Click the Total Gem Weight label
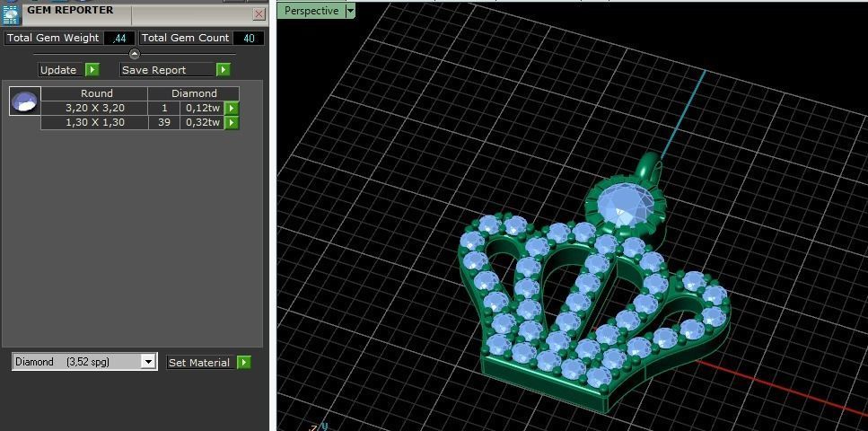 coord(53,39)
